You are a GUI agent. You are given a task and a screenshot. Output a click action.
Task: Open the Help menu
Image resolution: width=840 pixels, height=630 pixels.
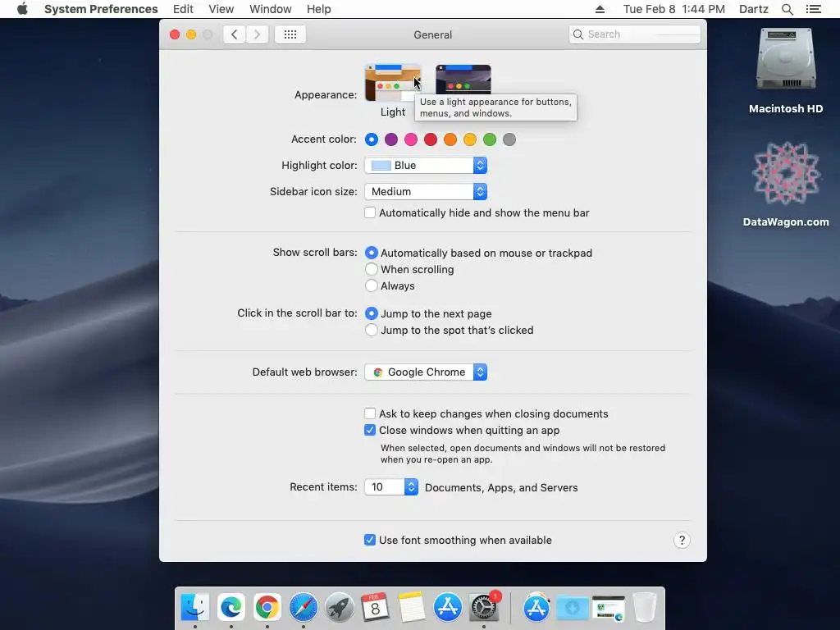pos(319,9)
